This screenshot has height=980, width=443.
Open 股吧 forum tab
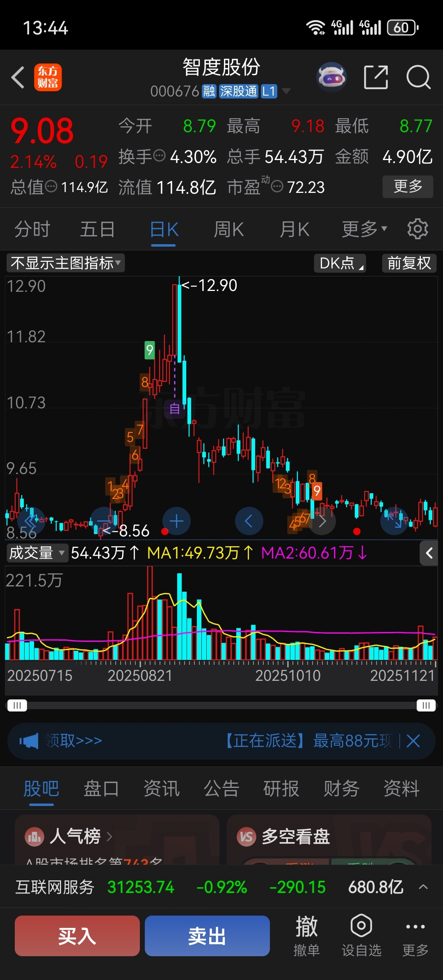(x=41, y=789)
